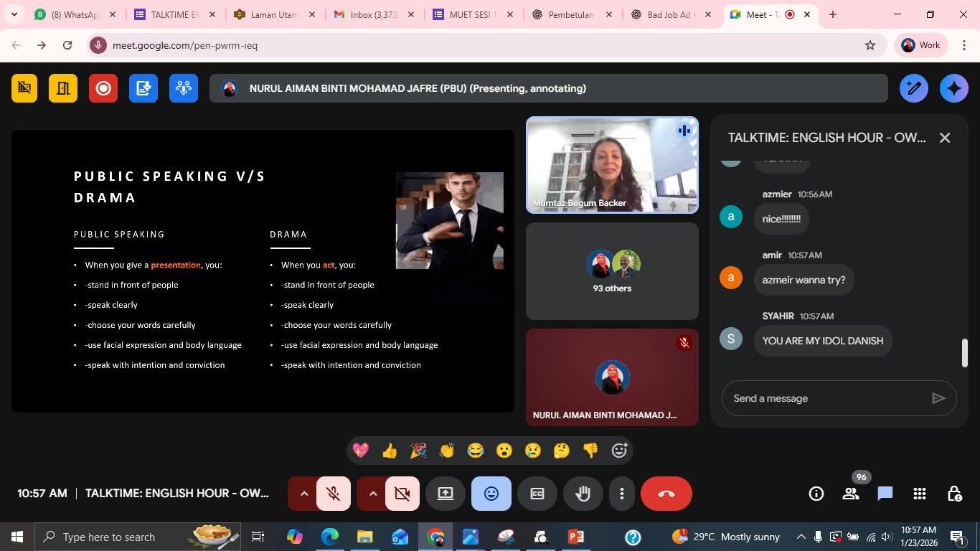Expand video settings arrow beside camera
The height and width of the screenshot is (551, 980).
(x=372, y=494)
